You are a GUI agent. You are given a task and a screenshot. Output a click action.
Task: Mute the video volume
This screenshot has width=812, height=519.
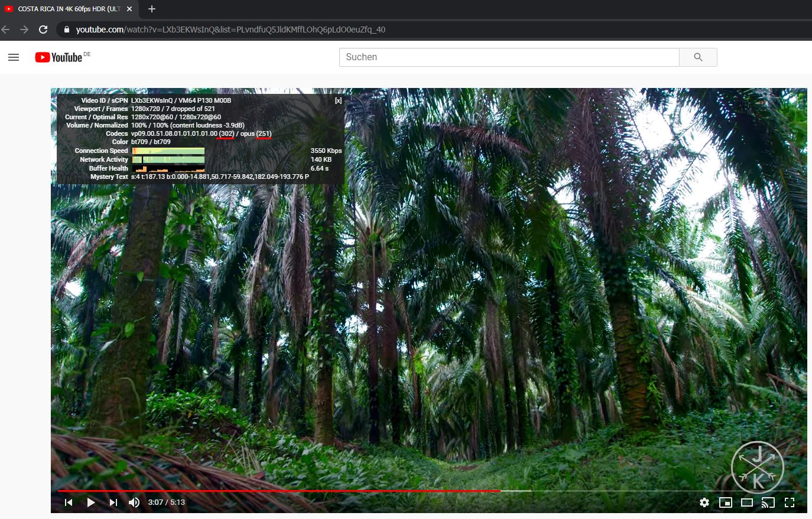134,502
